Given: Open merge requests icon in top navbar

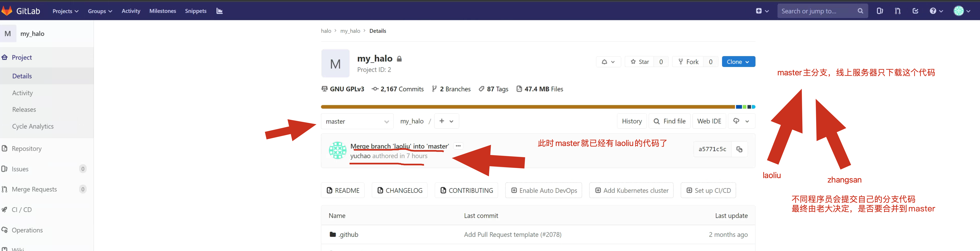Looking at the screenshot, I should [x=897, y=11].
